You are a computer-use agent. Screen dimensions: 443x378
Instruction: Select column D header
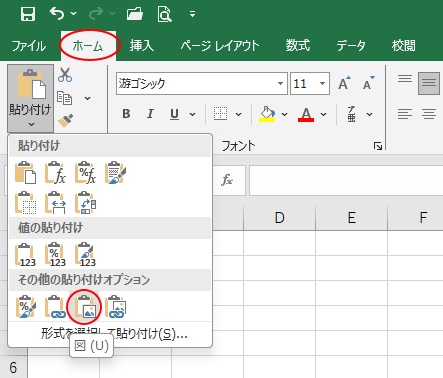pyautogui.click(x=279, y=218)
